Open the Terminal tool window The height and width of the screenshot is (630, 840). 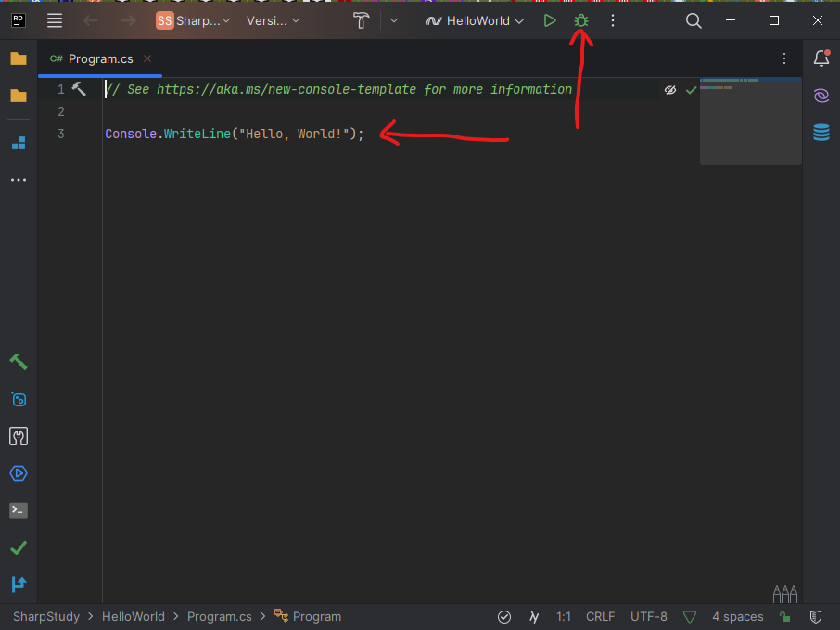(x=19, y=510)
